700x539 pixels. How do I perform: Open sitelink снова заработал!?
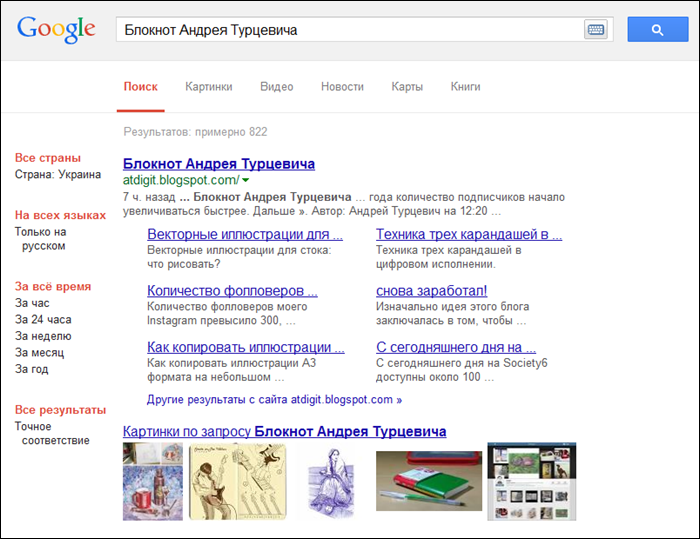pos(431,291)
